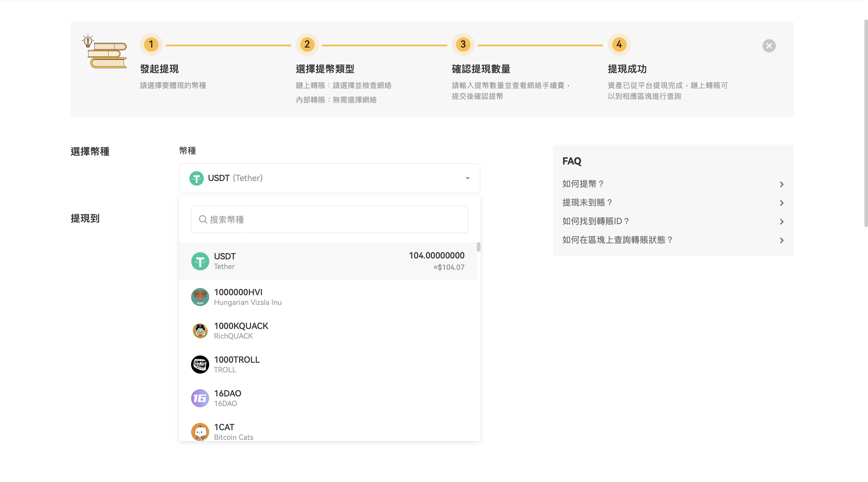
Task: Click the coin list scrollbar thumb
Action: 479,247
